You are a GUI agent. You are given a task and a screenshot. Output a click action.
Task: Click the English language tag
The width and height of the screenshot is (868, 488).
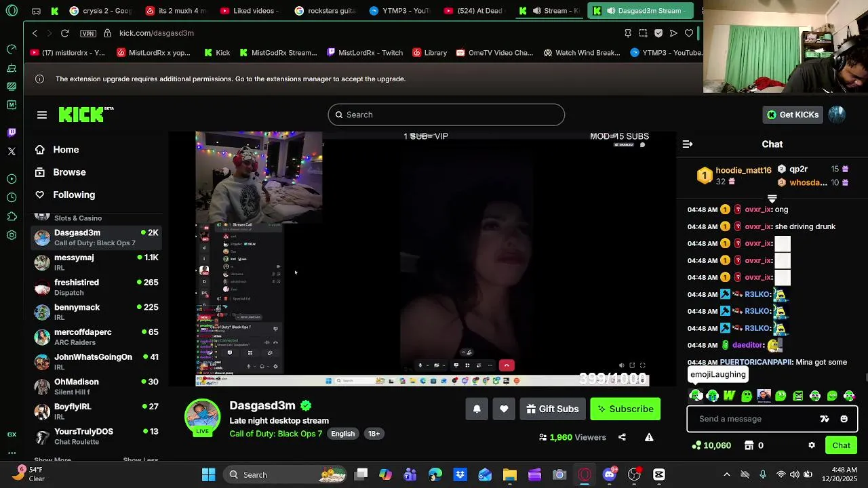tap(343, 434)
